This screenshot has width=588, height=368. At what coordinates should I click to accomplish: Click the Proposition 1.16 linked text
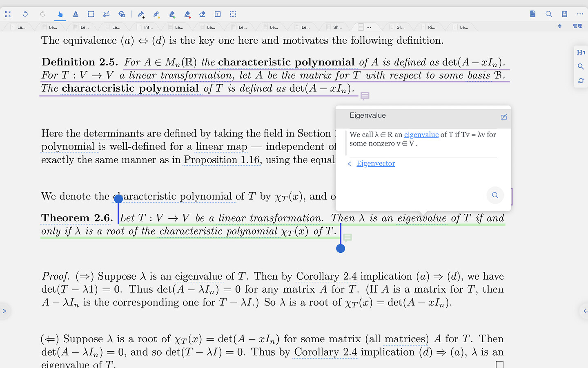click(x=222, y=159)
